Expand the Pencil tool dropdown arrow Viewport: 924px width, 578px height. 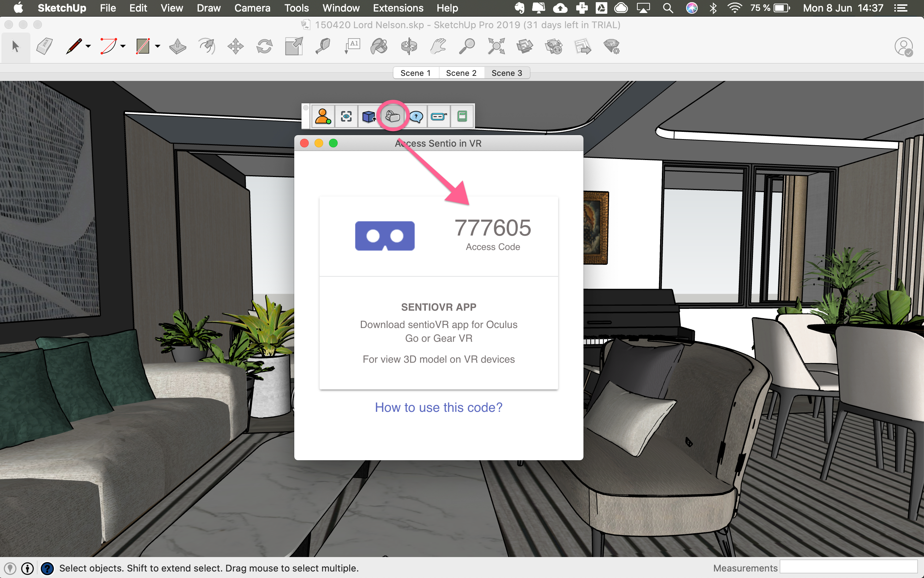(x=88, y=47)
